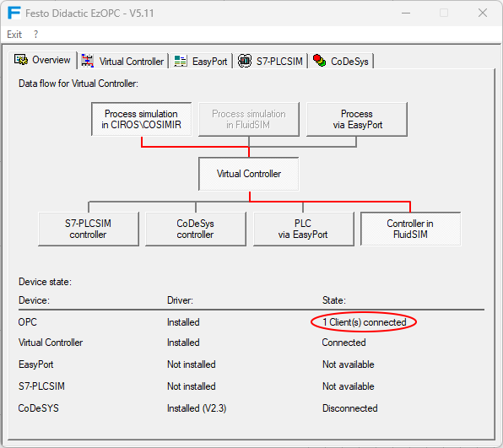Switch to the S7-PLCSIM tab
Viewport: 503px width, 448px height.
(x=271, y=61)
